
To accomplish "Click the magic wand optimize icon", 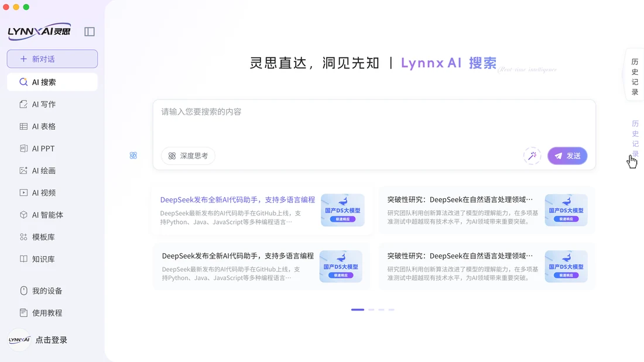I will [532, 156].
